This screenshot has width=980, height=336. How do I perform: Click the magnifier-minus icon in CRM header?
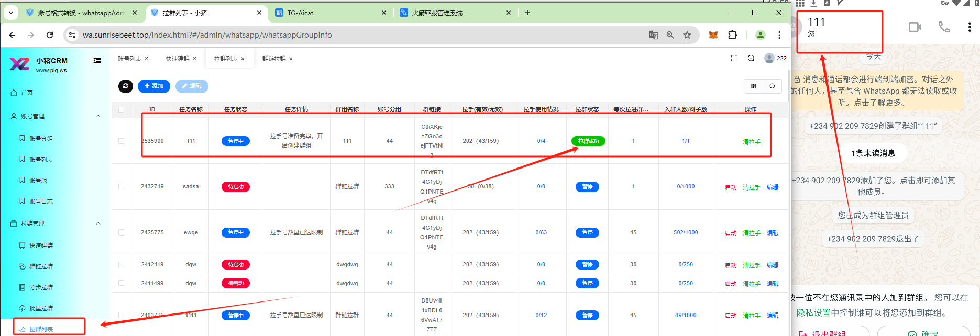(751, 59)
